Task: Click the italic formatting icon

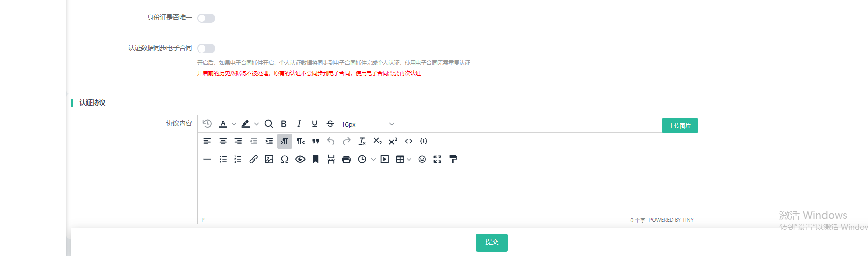Action: [x=299, y=124]
